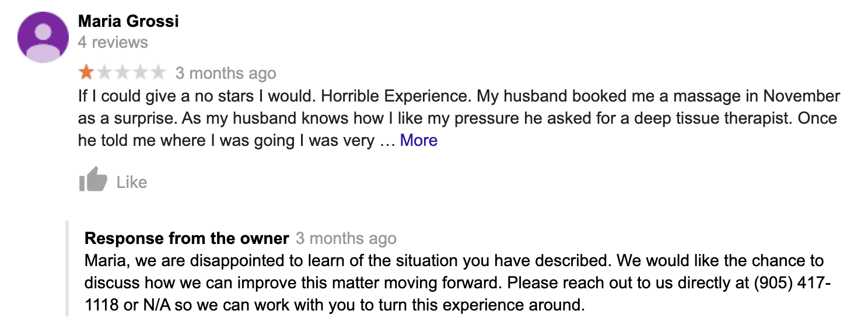The image size is (868, 335).
Task: Click the owner response's '3 months ago' timestamp
Action: click(346, 239)
